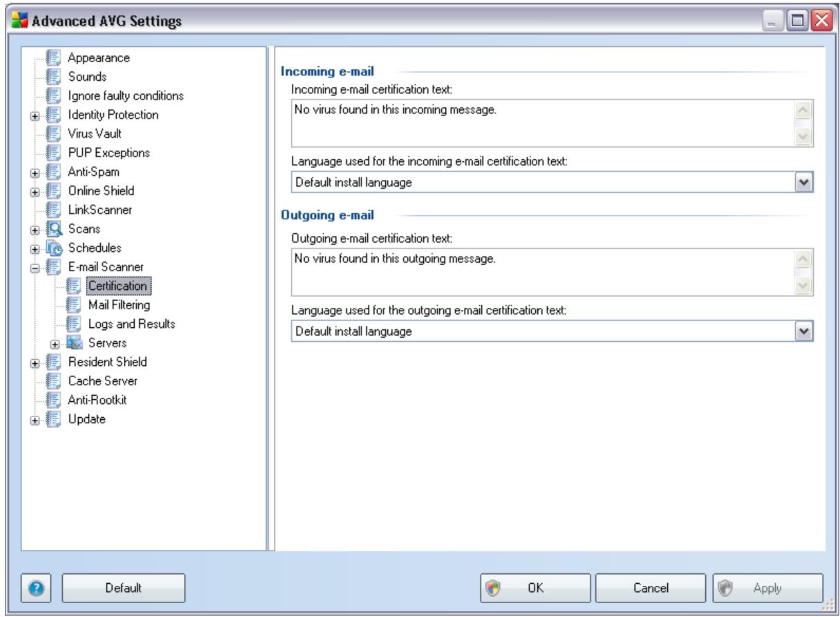Click the Cancel button
Viewport: 840px width, 617px height.
pyautogui.click(x=650, y=587)
